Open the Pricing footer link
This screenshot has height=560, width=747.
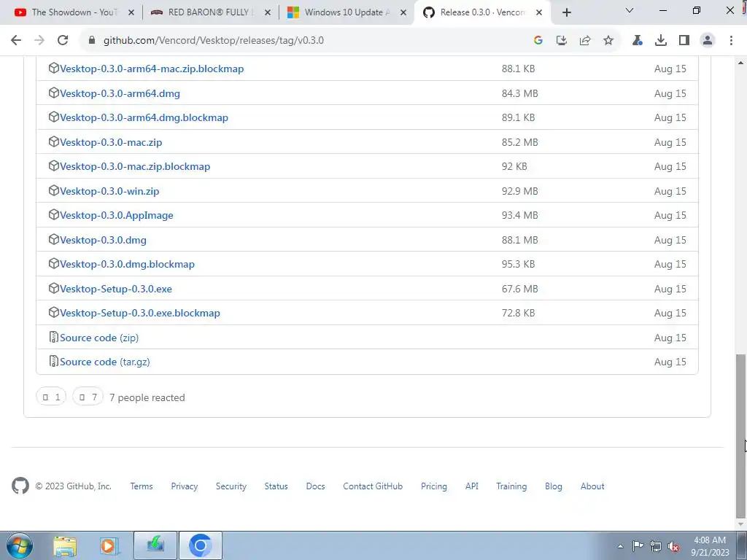pos(434,486)
